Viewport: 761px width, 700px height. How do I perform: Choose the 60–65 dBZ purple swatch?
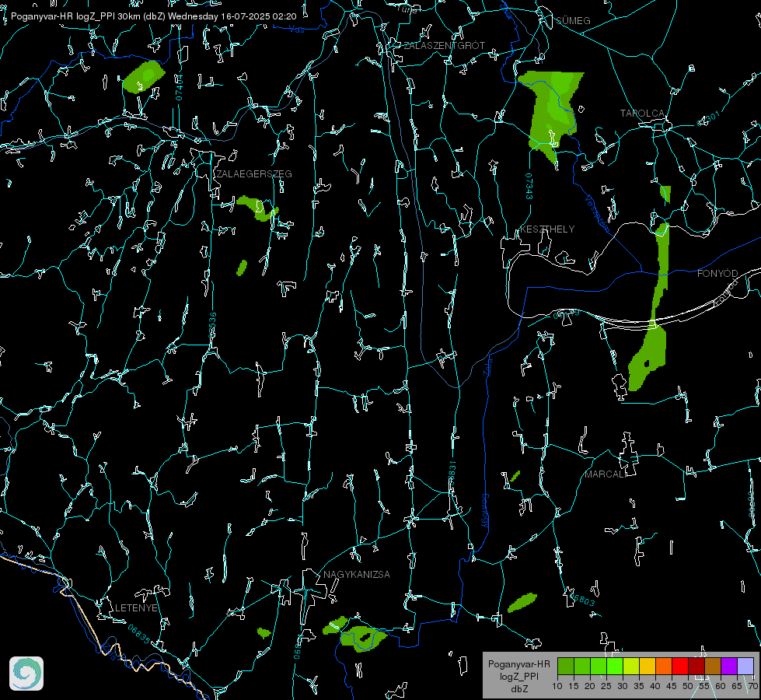(x=729, y=666)
